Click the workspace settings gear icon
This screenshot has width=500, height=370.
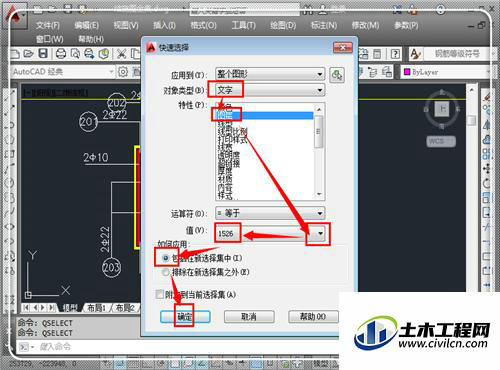pyautogui.click(x=123, y=72)
